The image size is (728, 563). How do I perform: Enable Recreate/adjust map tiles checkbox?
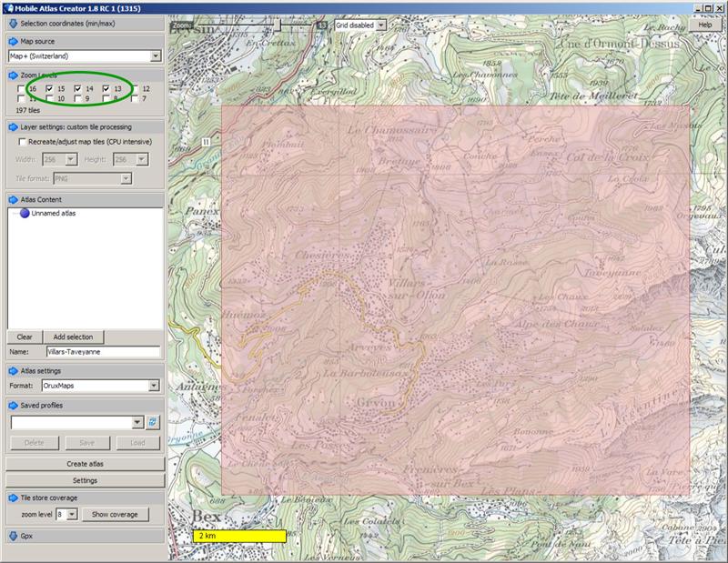(x=23, y=142)
